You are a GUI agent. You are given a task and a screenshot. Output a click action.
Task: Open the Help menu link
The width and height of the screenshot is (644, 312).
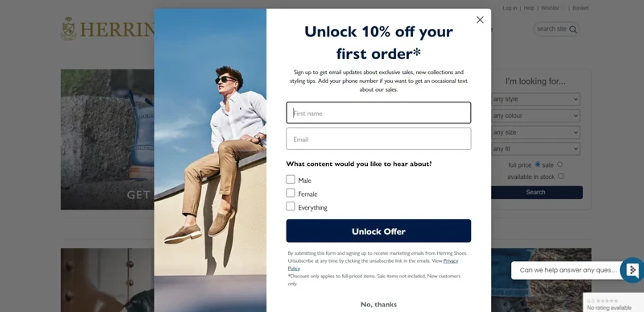[x=529, y=8]
